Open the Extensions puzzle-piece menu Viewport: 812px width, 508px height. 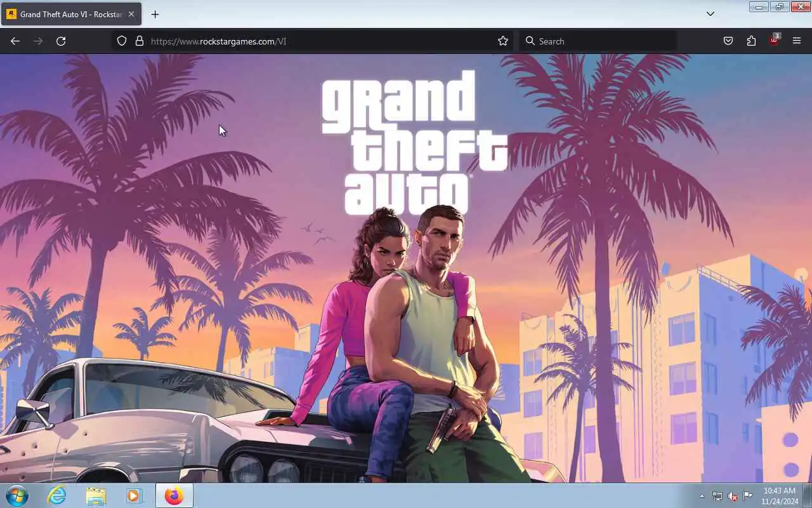pyautogui.click(x=751, y=41)
